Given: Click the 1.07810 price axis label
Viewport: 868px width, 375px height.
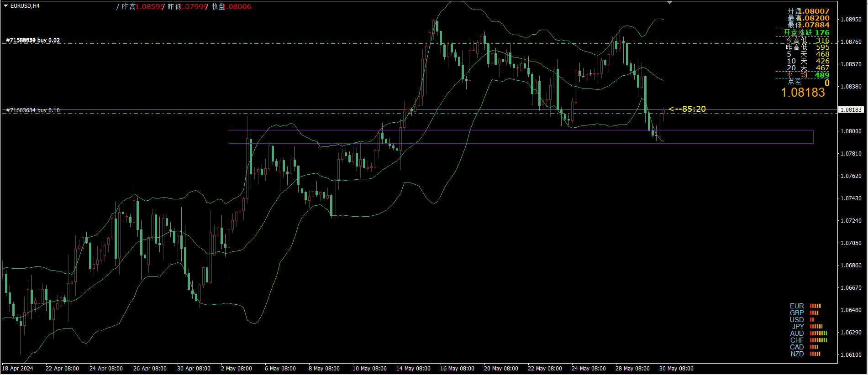Looking at the screenshot, I should click(851, 154).
